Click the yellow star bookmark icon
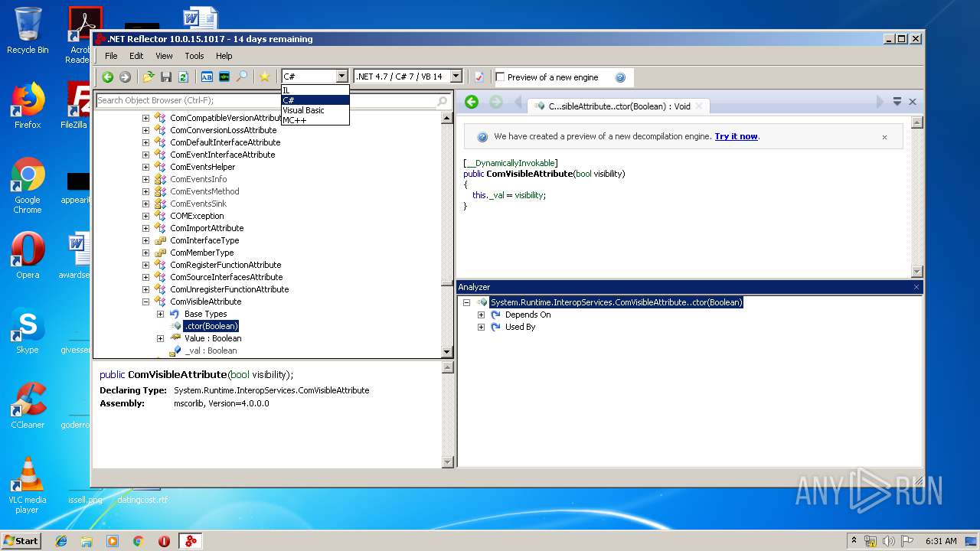This screenshot has height=551, width=980. (x=265, y=77)
